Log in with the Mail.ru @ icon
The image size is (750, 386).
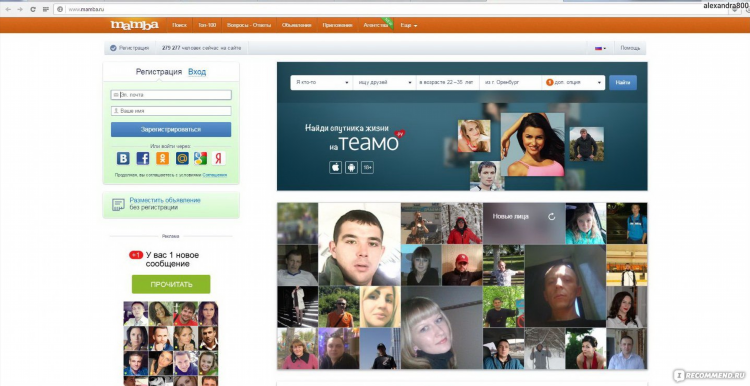[182, 158]
